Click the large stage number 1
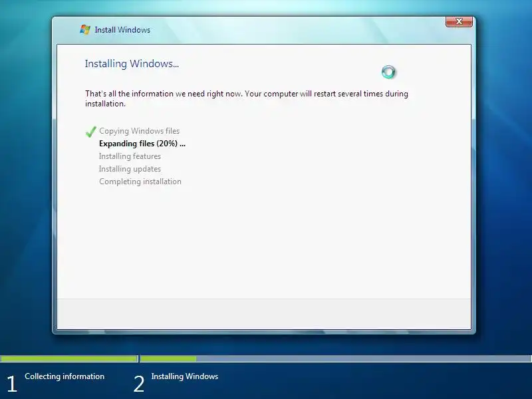Viewport: 532px width, 399px height. (12, 384)
